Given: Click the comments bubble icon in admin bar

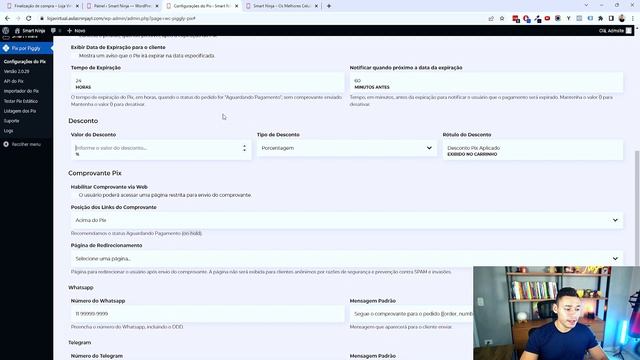Looking at the screenshot, I should pyautogui.click(x=53, y=31).
